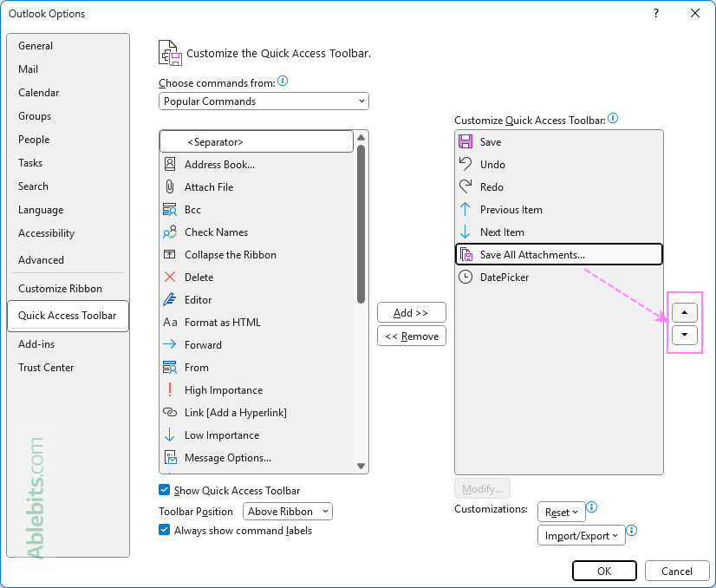Click the commands list scroll-up arrow
The width and height of the screenshot is (716, 588).
tap(361, 138)
